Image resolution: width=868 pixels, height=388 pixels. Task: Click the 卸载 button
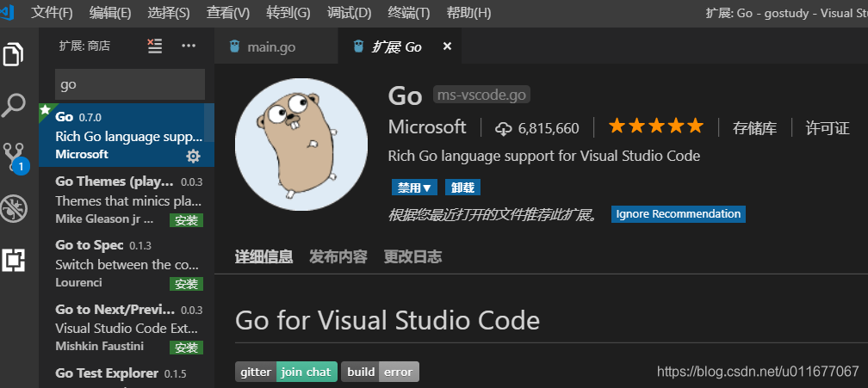pos(462,188)
